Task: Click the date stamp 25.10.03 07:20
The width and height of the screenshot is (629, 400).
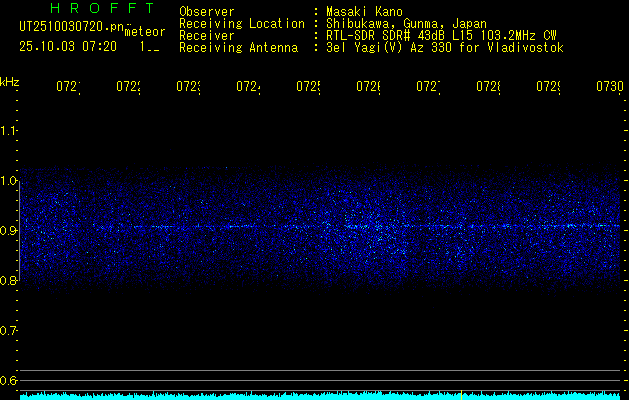Action: click(x=68, y=47)
